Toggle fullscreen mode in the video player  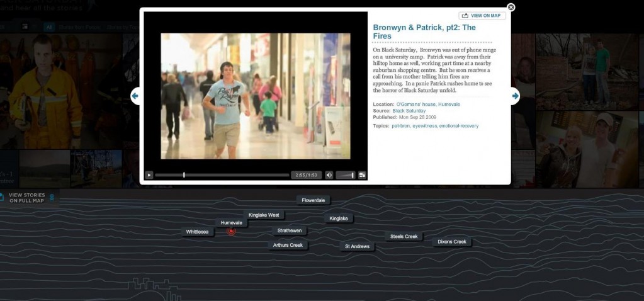click(x=362, y=175)
